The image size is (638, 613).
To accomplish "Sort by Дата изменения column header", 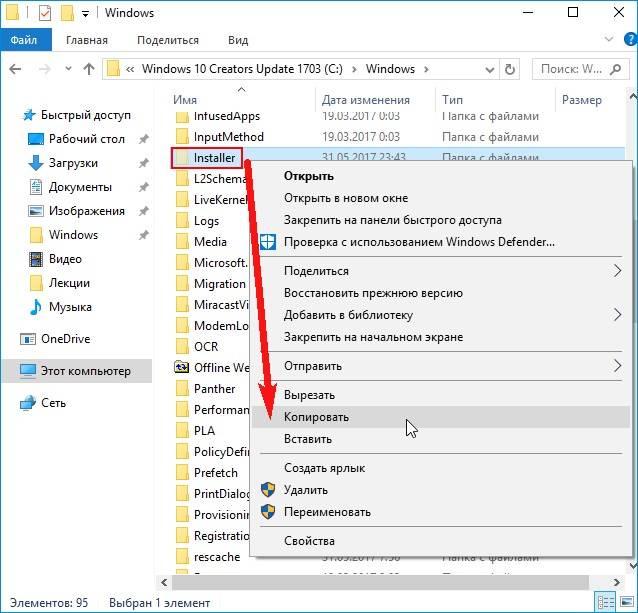I will (x=366, y=100).
